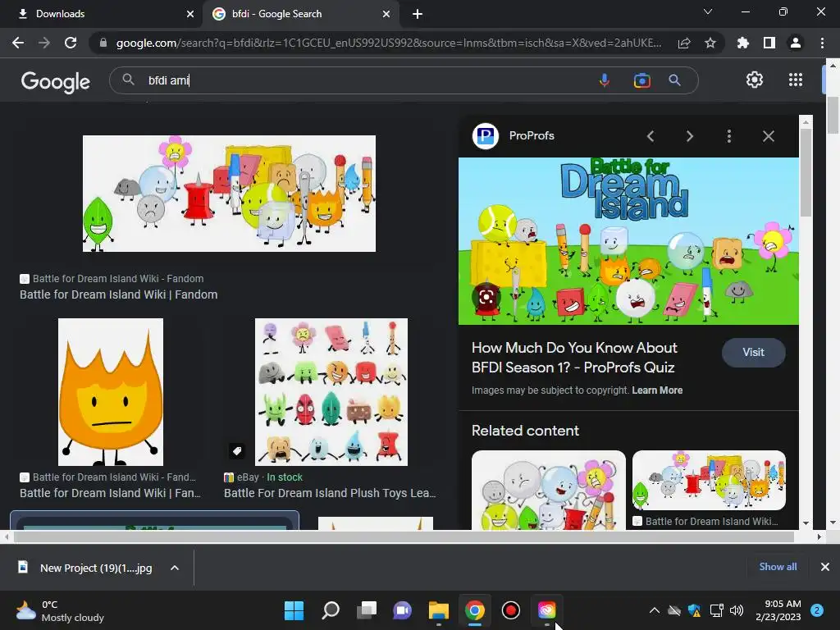
Task: Open Battle for Dream Island Wiki Fandom title
Action: 118,294
